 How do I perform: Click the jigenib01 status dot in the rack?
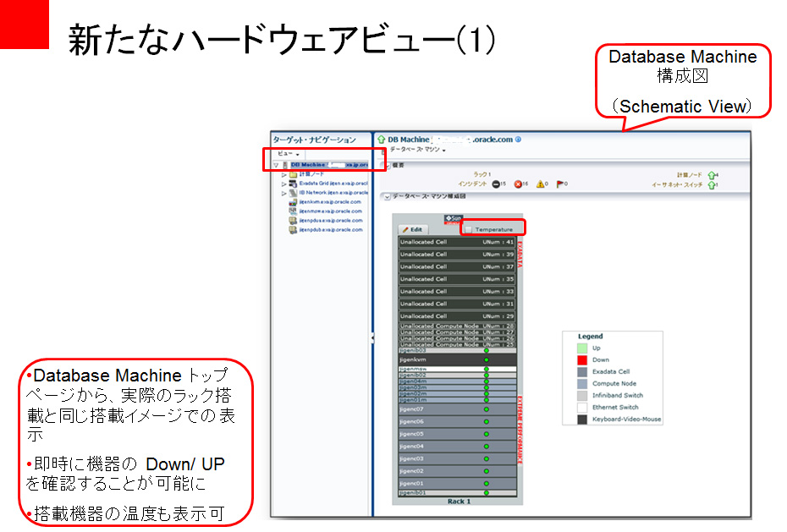487,493
